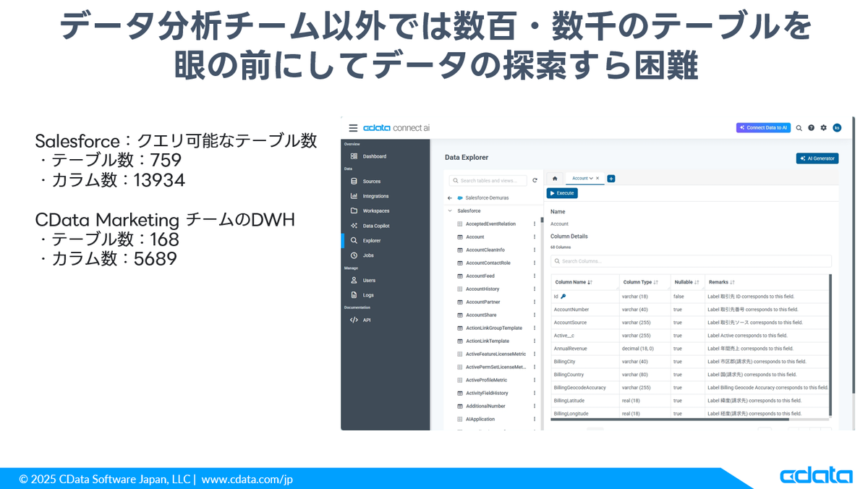Select the AccountPartner table
Viewport: 868px width, 489px height.
(482, 302)
